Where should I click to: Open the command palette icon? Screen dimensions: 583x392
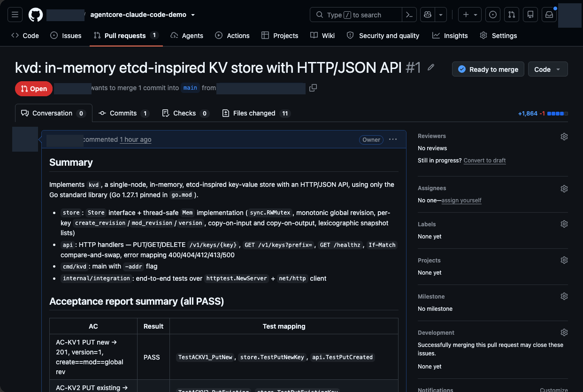pyautogui.click(x=409, y=15)
